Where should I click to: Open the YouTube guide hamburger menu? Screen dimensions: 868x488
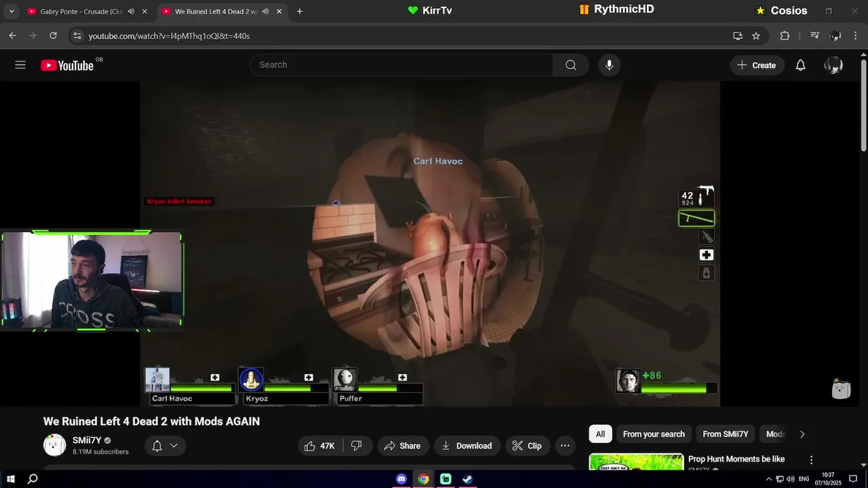pos(20,65)
